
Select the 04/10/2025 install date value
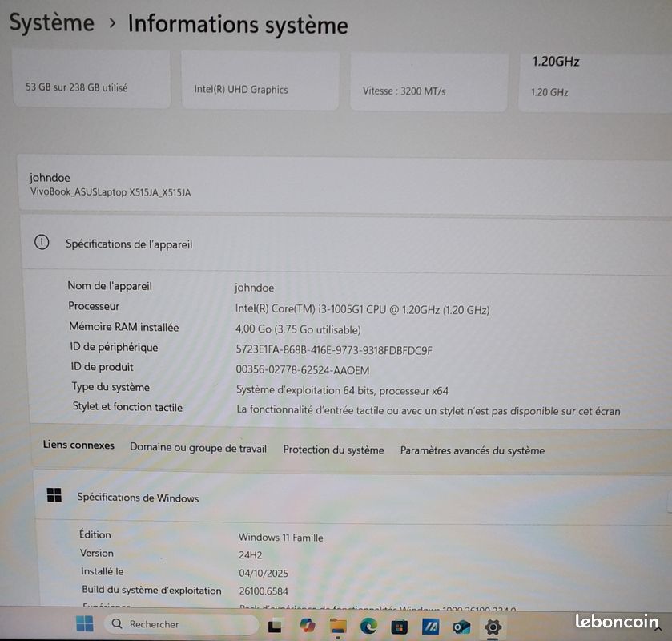(264, 573)
